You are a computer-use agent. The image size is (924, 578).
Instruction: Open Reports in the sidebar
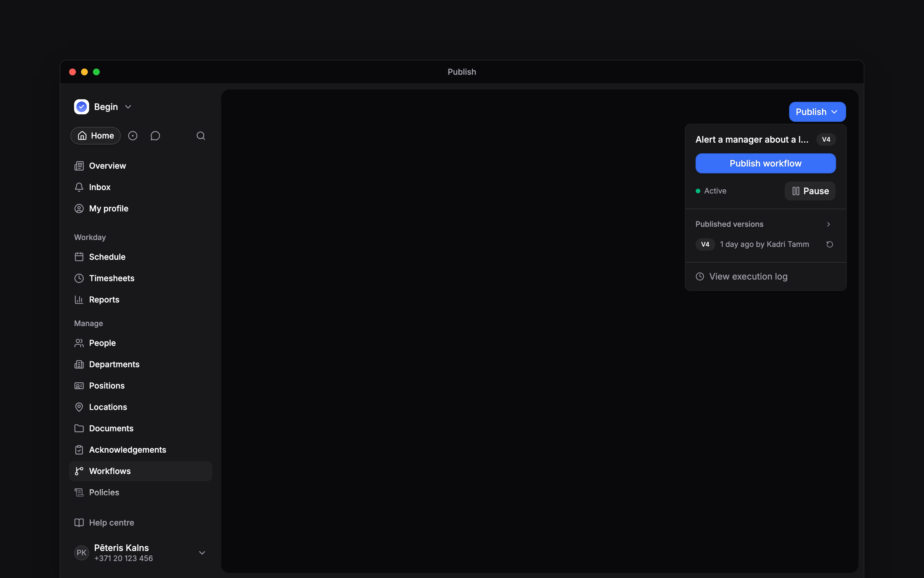click(140, 300)
